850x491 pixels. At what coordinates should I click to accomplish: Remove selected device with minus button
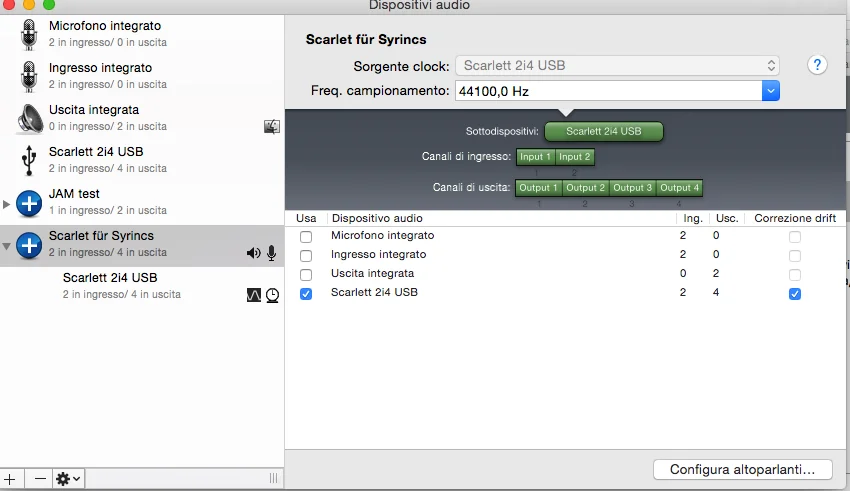(x=40, y=479)
